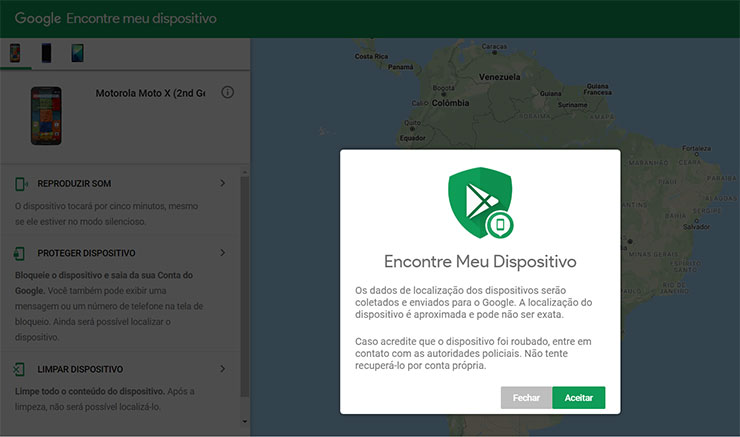The width and height of the screenshot is (740, 437).
Task: Click Colômbia label on the map
Action: coord(450,103)
